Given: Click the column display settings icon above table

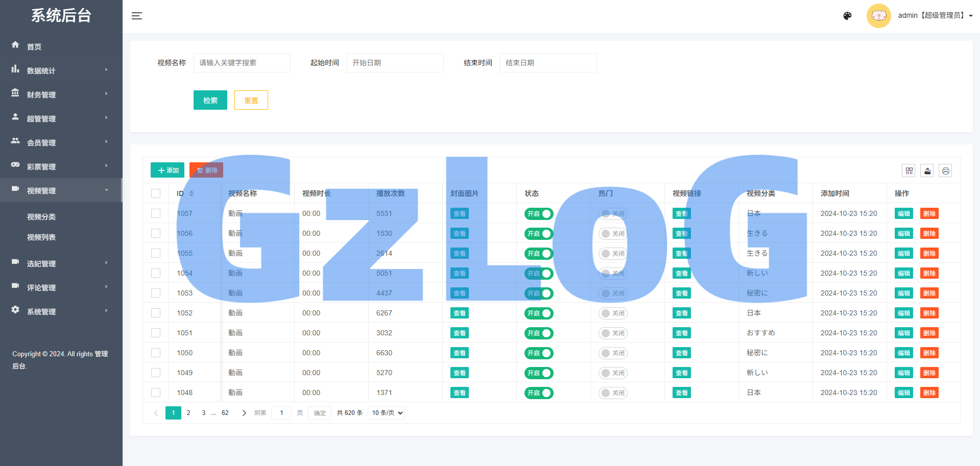Looking at the screenshot, I should [909, 170].
